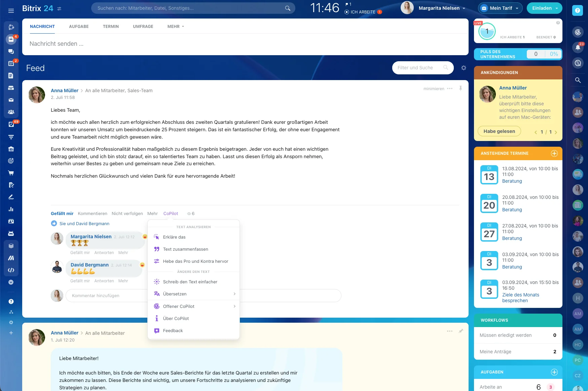
Task: Add a new task via Aufgaben plus icon
Action: click(x=554, y=372)
